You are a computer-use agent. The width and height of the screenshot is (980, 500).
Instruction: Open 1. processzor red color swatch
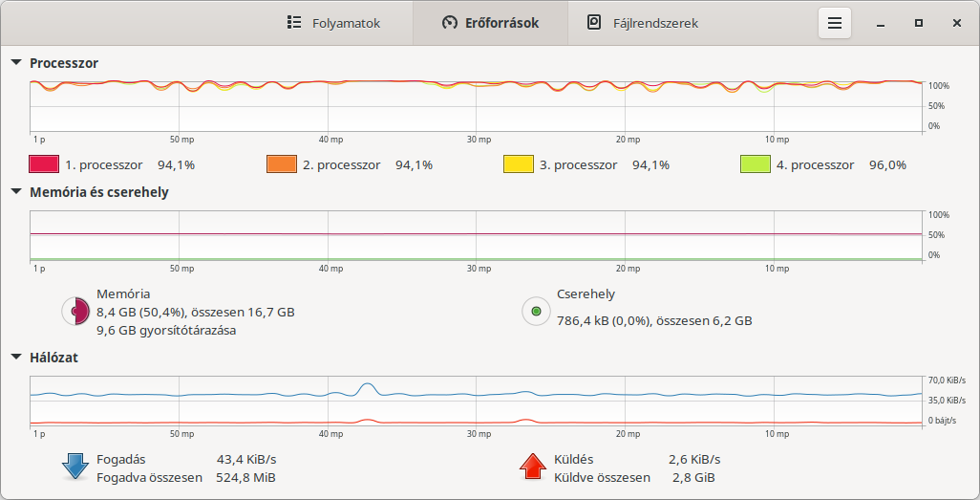pyautogui.click(x=44, y=164)
